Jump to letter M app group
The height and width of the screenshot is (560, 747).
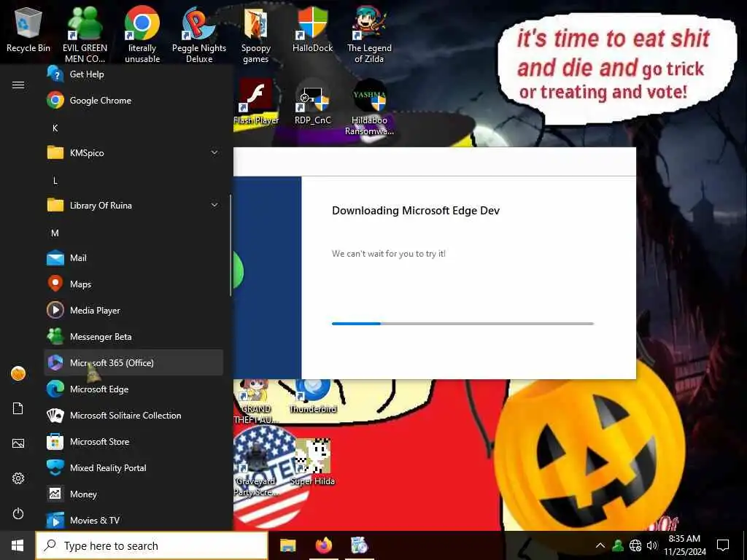(x=55, y=233)
